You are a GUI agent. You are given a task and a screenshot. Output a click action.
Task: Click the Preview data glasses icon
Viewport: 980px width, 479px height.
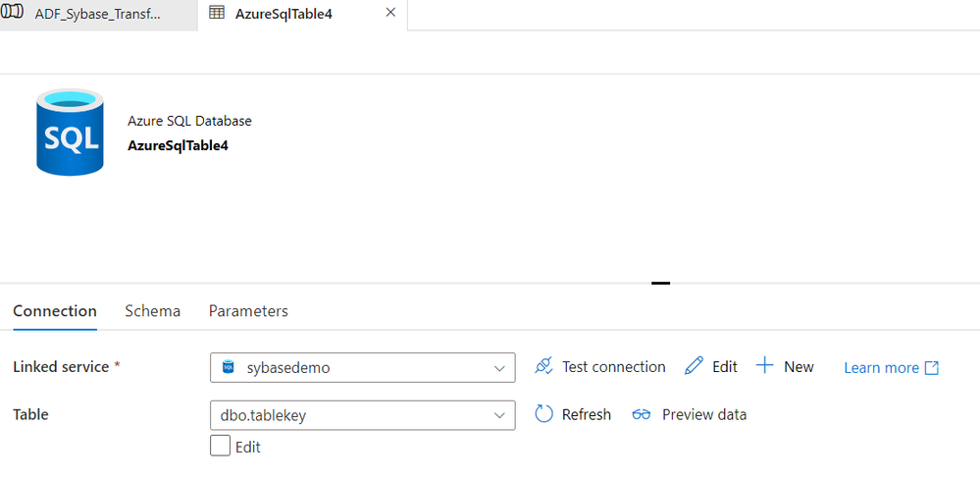(x=642, y=414)
